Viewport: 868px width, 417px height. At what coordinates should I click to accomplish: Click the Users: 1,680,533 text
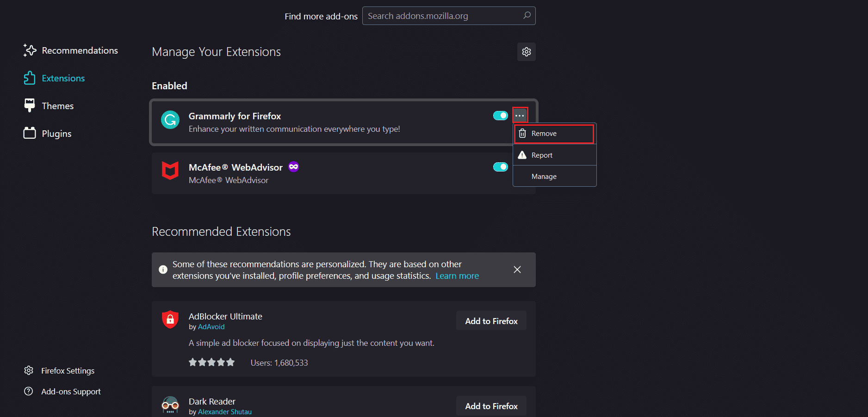279,363
